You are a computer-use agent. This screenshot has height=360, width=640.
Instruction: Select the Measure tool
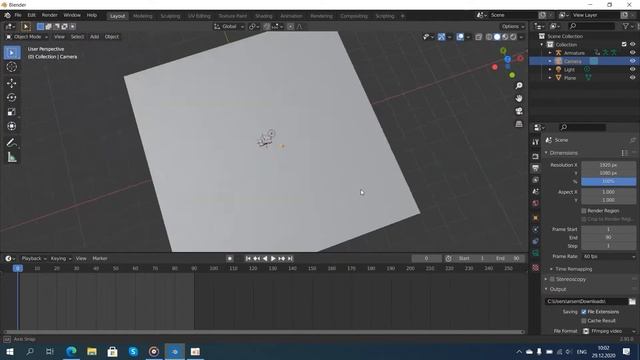coord(12,157)
